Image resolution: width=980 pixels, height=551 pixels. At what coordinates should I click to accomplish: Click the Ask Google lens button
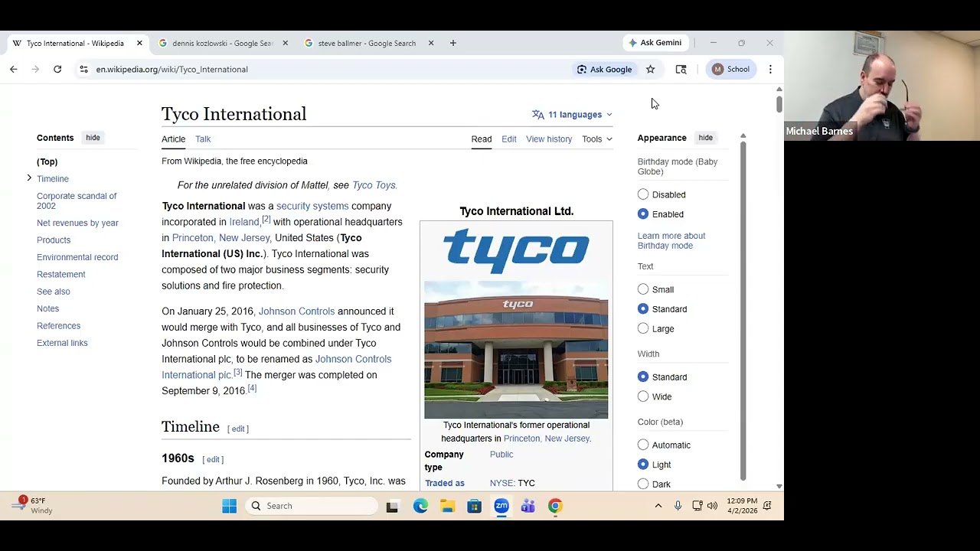[605, 69]
